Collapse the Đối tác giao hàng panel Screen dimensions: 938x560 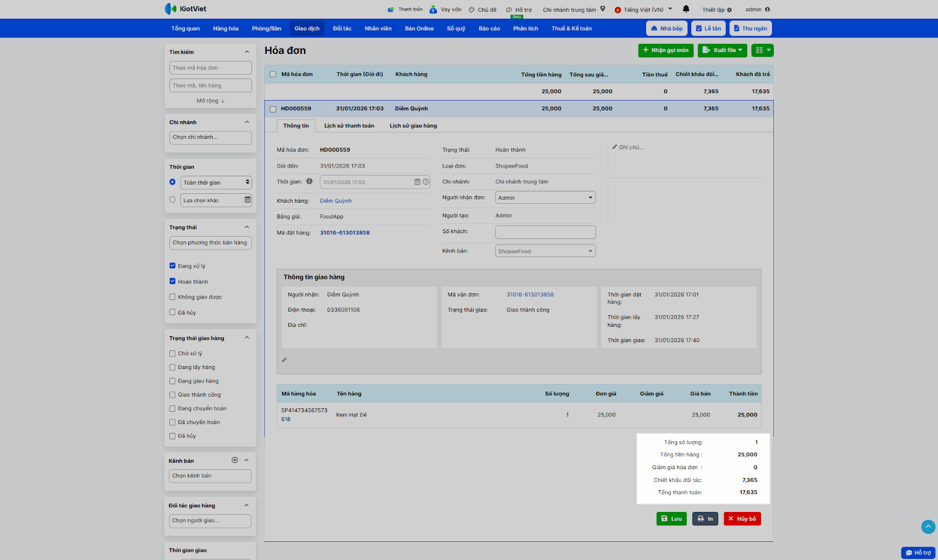pos(247,506)
